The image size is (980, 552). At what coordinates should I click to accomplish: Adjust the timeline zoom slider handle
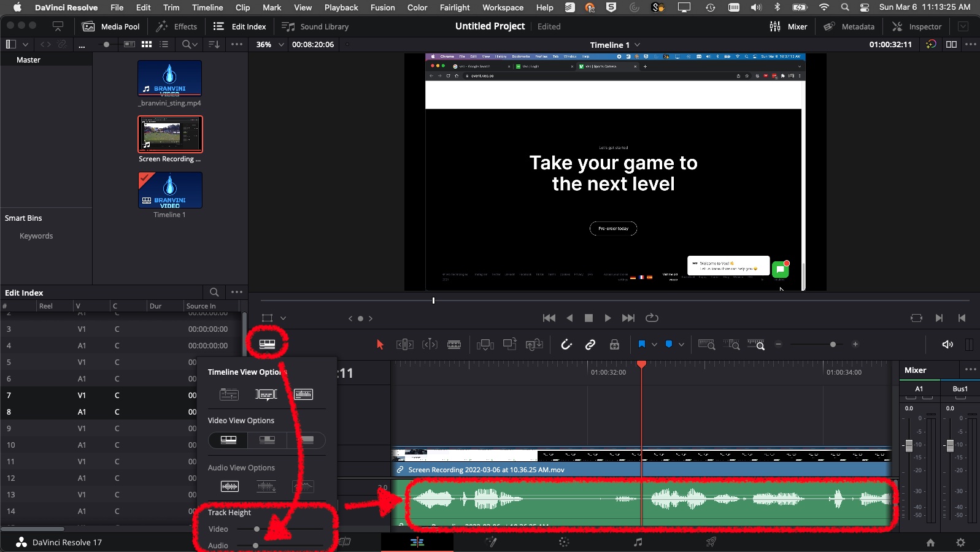pos(833,344)
